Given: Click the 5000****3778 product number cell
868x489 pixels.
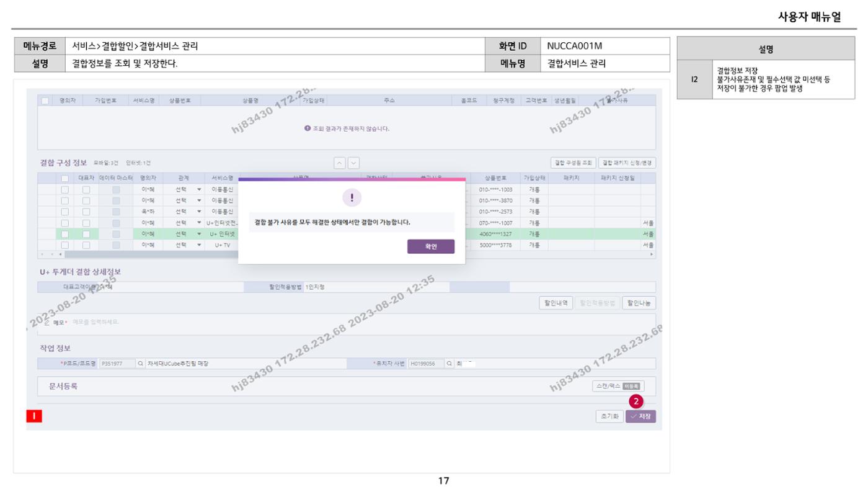Looking at the screenshot, I should [495, 245].
